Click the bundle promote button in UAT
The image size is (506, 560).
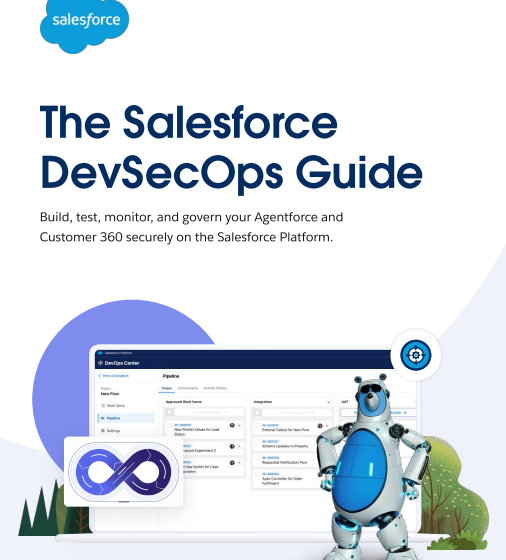tap(379, 412)
